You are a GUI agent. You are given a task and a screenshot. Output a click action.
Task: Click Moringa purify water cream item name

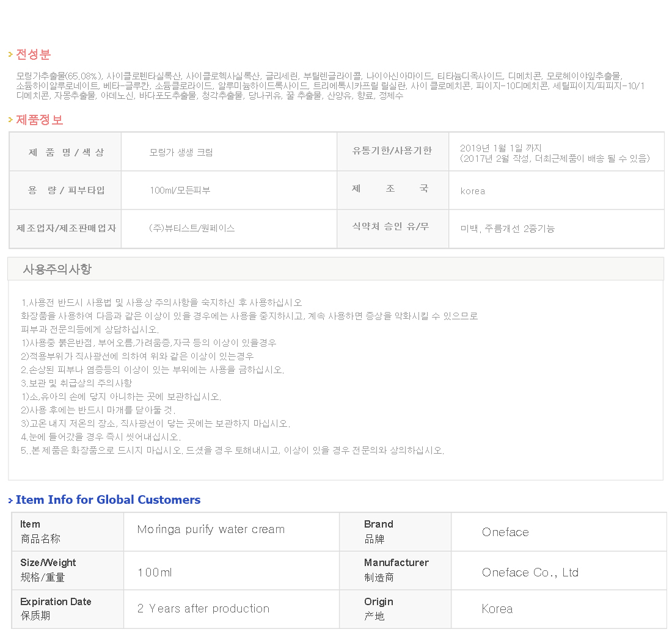pyautogui.click(x=211, y=529)
